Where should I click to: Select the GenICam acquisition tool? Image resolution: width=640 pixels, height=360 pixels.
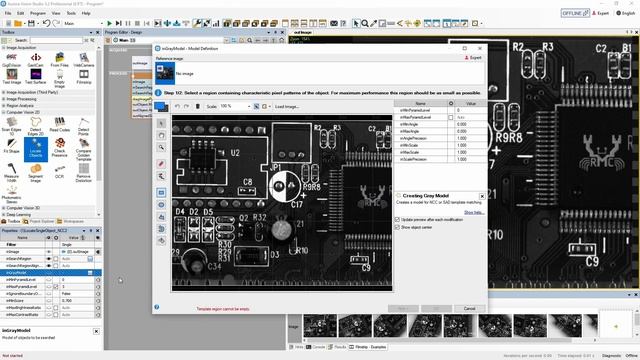tap(36, 60)
